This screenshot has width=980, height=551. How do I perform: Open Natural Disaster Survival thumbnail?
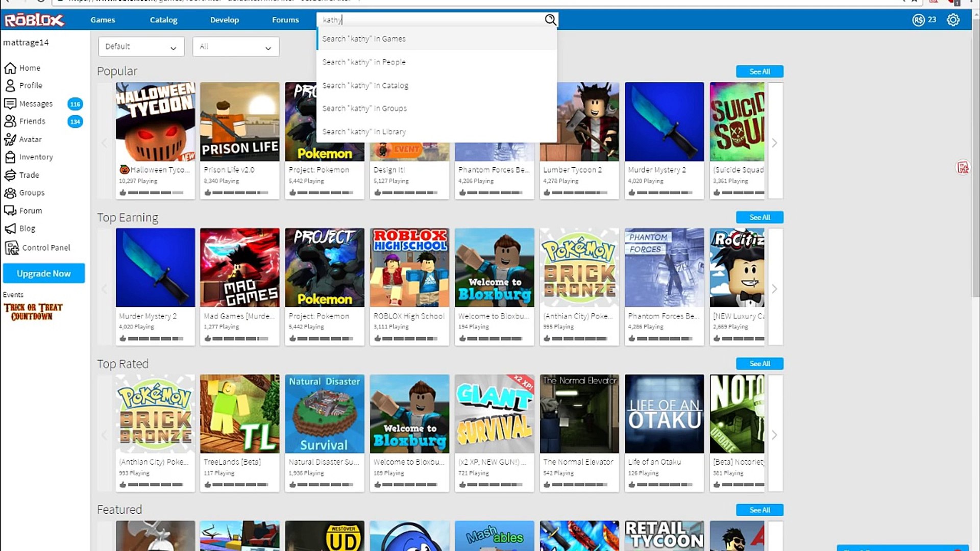coord(325,414)
